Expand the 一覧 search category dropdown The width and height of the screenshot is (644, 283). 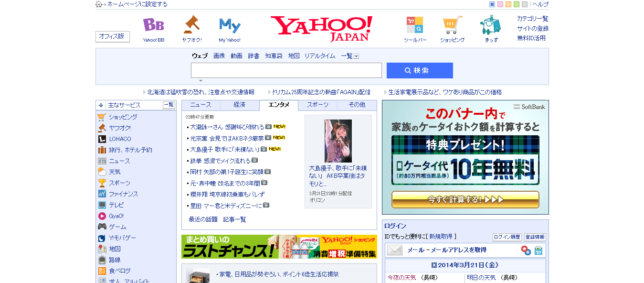(x=356, y=56)
